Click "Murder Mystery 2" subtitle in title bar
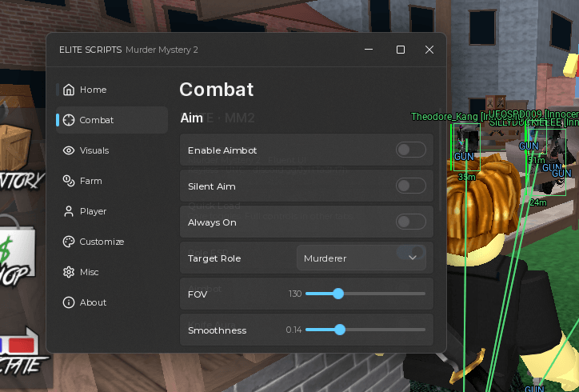Screen dimensions: 579x392 click(x=162, y=50)
